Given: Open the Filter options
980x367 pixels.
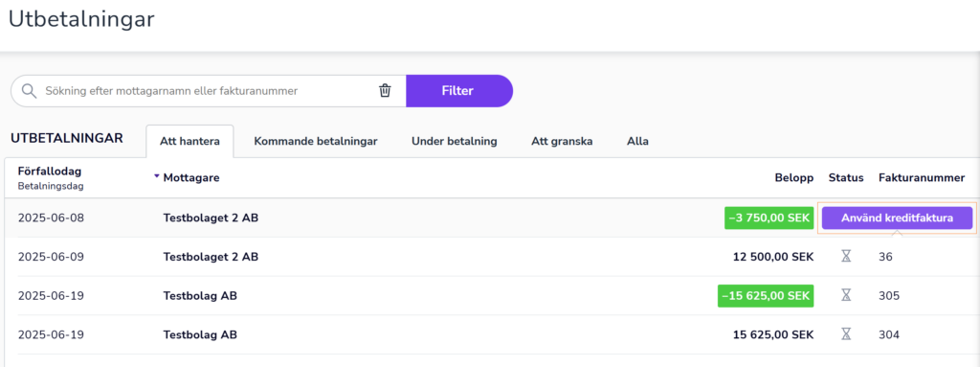Looking at the screenshot, I should pos(459,91).
